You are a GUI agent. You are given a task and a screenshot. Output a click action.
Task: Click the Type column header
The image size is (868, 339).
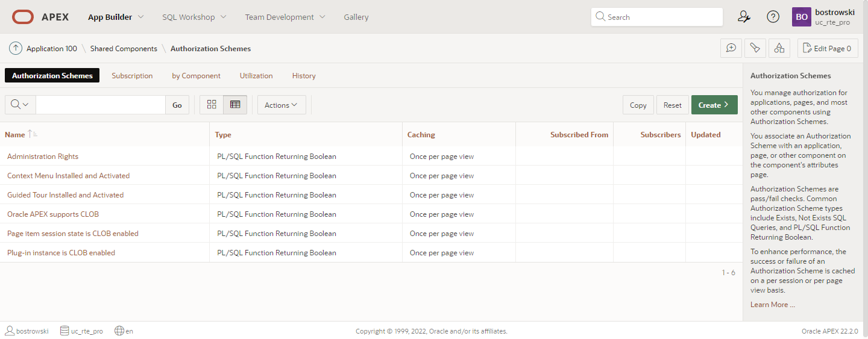coord(223,135)
